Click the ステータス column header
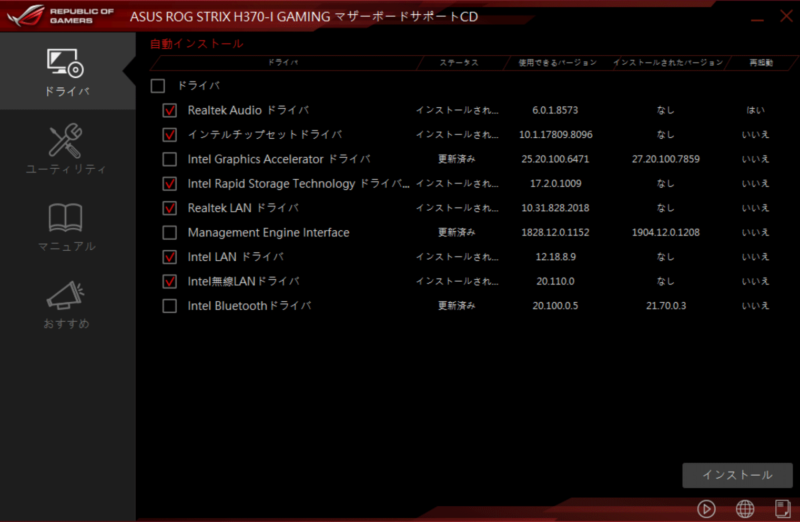The height and width of the screenshot is (522, 800). click(x=459, y=62)
